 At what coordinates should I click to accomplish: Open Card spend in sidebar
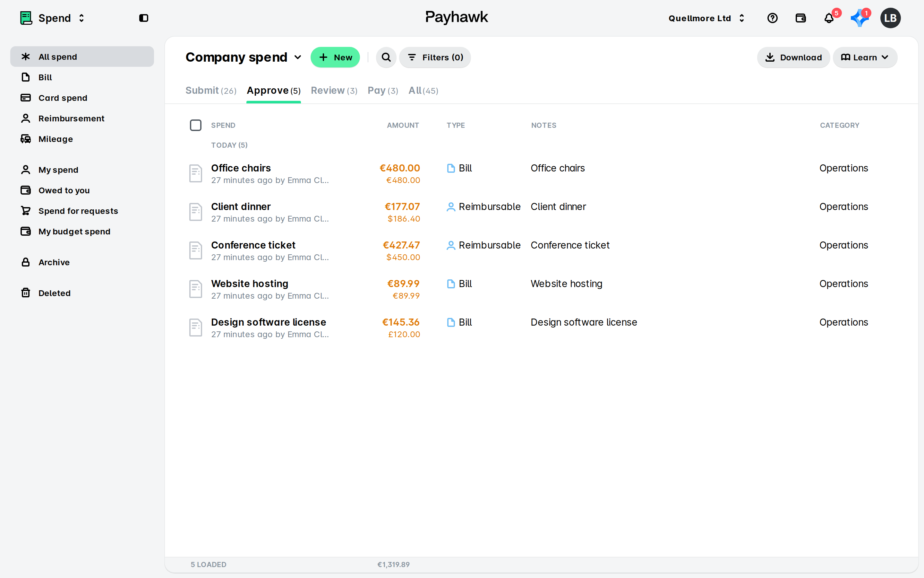(82, 98)
